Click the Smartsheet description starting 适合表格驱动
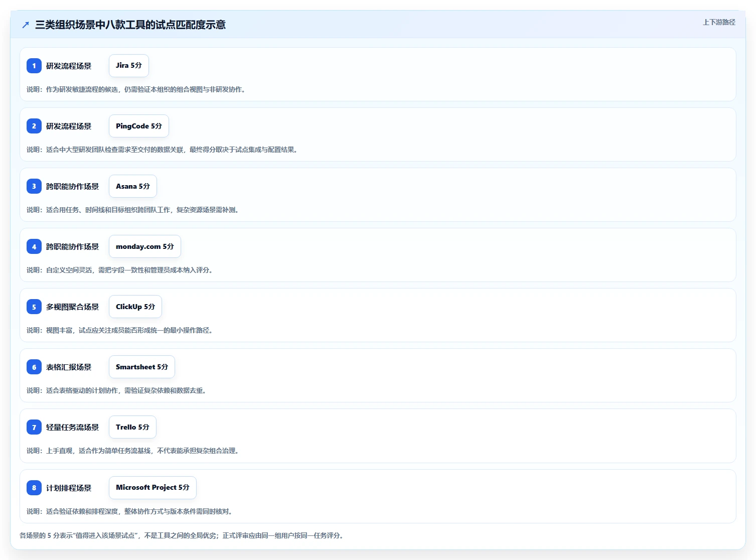The width and height of the screenshot is (756, 560). 116,390
